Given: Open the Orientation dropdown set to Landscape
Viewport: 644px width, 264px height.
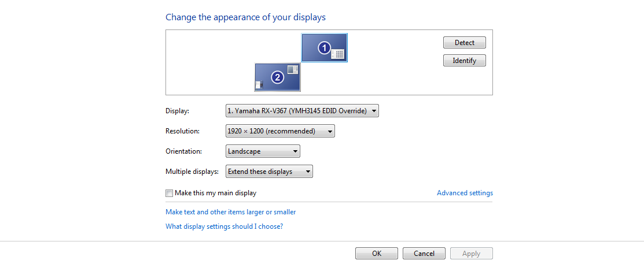Looking at the screenshot, I should click(x=263, y=151).
